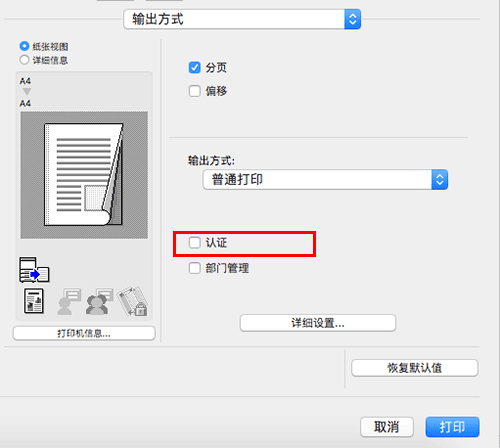Click the upper A4 paper size label
Image resolution: width=500 pixels, height=448 pixels.
pos(25,81)
